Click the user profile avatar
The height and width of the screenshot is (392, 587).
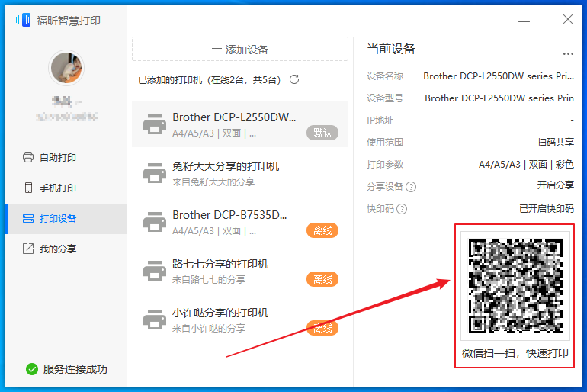click(x=66, y=68)
